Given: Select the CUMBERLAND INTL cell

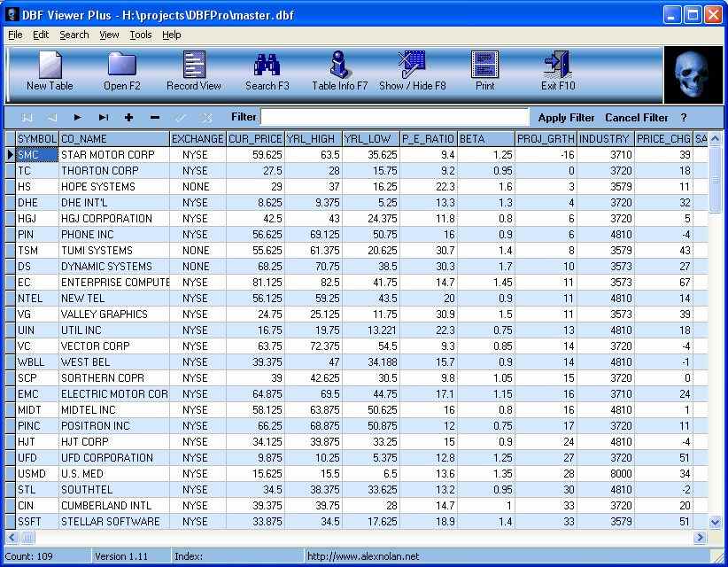Looking at the screenshot, I should click(x=114, y=505).
